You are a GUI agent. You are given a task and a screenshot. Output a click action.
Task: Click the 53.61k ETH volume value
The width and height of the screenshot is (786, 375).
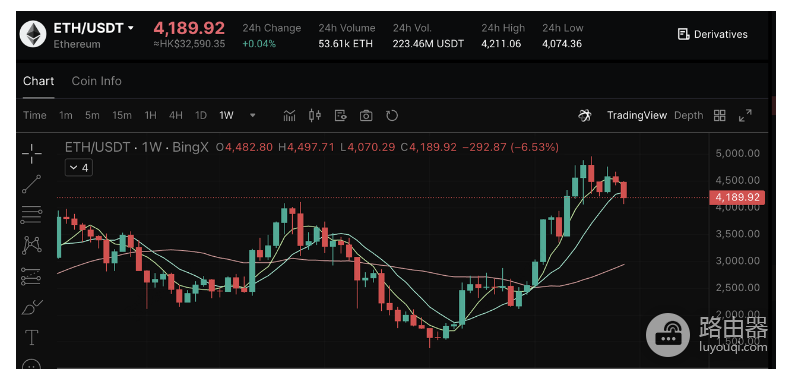tap(345, 44)
